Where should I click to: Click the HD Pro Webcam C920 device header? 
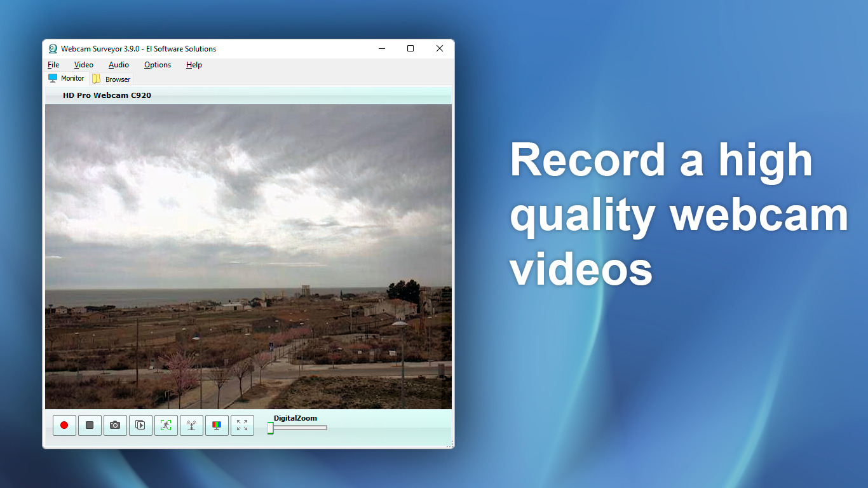point(107,95)
